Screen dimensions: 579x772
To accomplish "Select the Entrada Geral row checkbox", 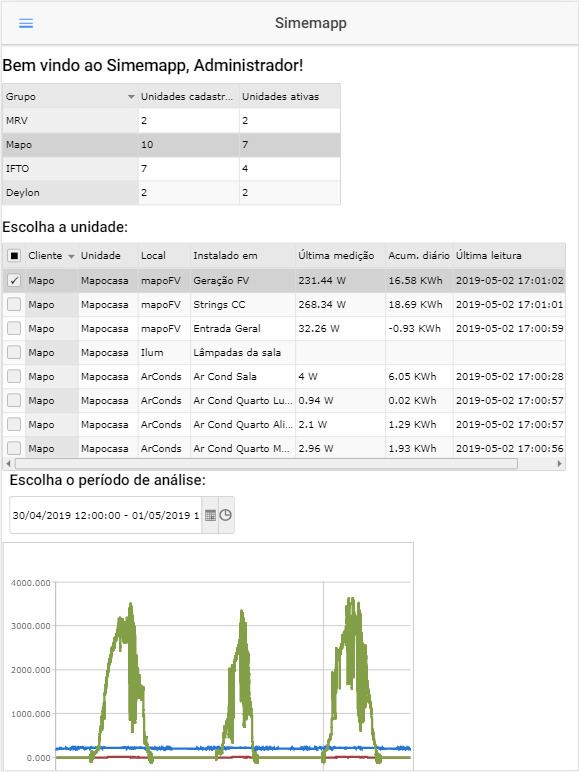I will (x=14, y=328).
